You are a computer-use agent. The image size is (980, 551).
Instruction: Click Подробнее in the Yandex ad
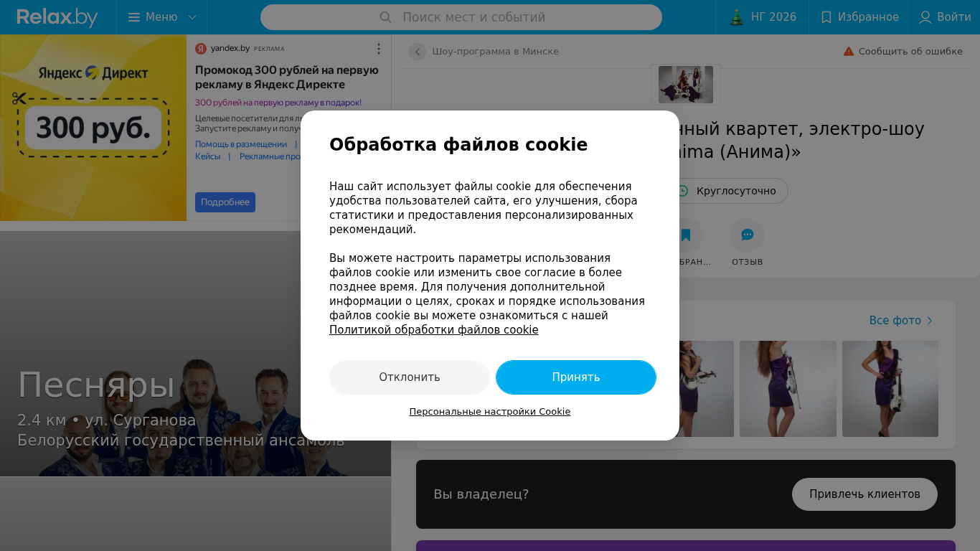tap(225, 202)
